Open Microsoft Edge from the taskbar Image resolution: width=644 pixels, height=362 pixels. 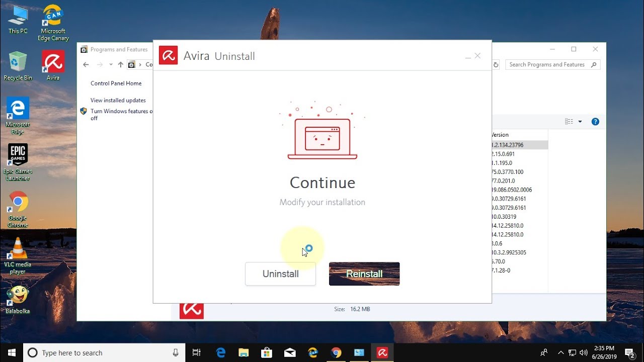tap(221, 352)
